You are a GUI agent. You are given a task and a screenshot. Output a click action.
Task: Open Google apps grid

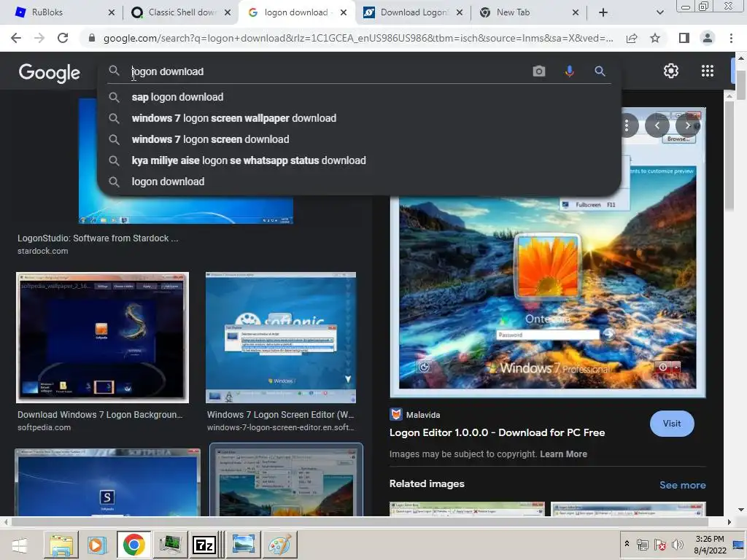[708, 71]
